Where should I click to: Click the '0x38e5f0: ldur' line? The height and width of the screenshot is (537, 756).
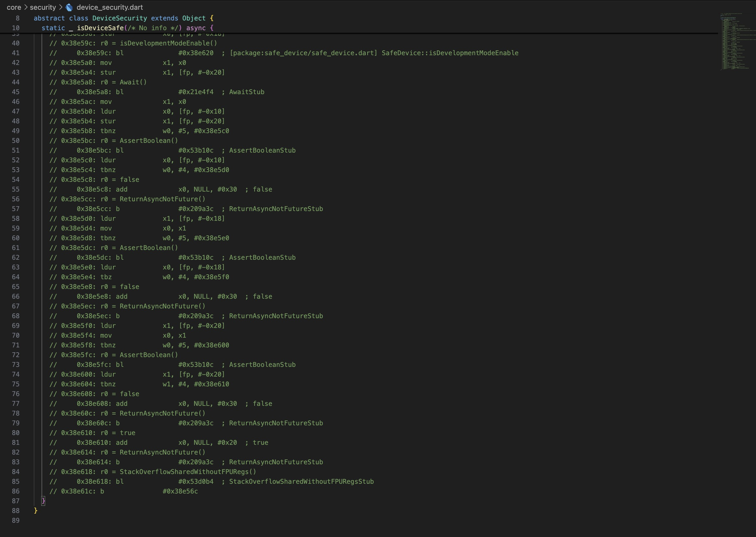tap(137, 326)
